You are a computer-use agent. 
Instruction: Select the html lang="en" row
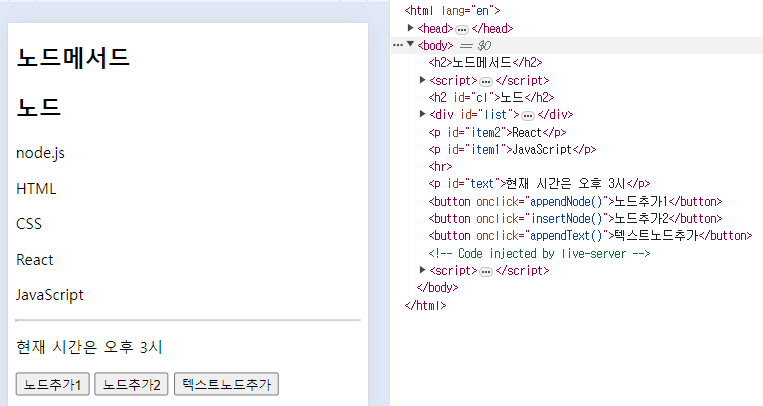tap(453, 10)
